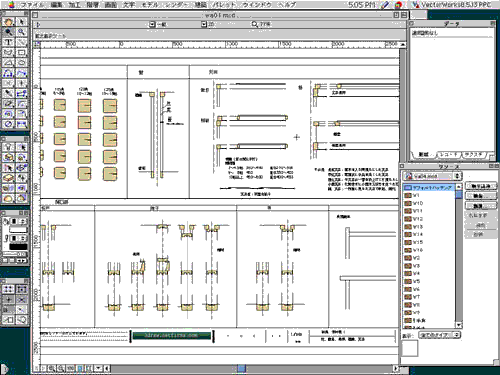This screenshot has height=375, width=500.
Task: Click the black pen color swatch
Action: coord(18,247)
